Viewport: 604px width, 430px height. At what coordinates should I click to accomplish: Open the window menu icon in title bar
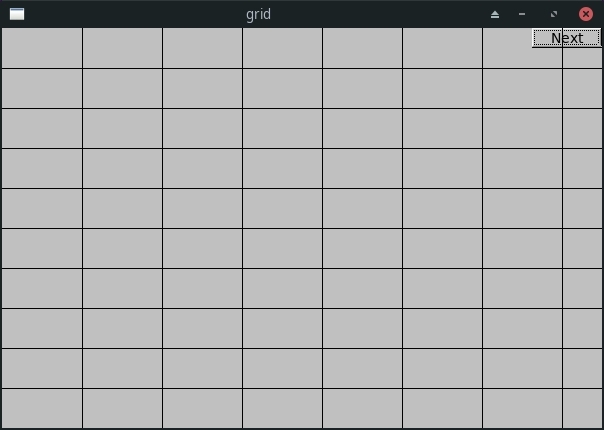pyautogui.click(x=17, y=14)
